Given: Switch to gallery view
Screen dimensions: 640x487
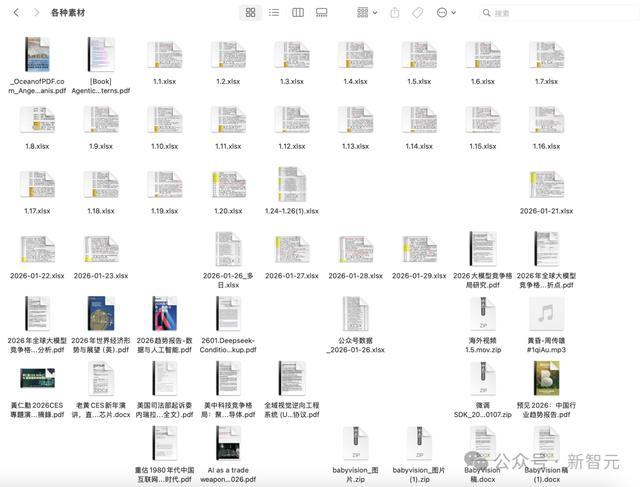Looking at the screenshot, I should (x=322, y=13).
